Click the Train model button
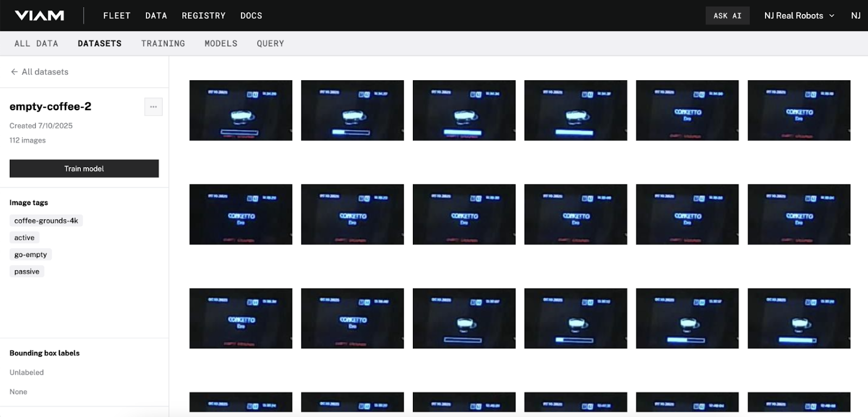Image resolution: width=868 pixels, height=417 pixels. pyautogui.click(x=84, y=169)
